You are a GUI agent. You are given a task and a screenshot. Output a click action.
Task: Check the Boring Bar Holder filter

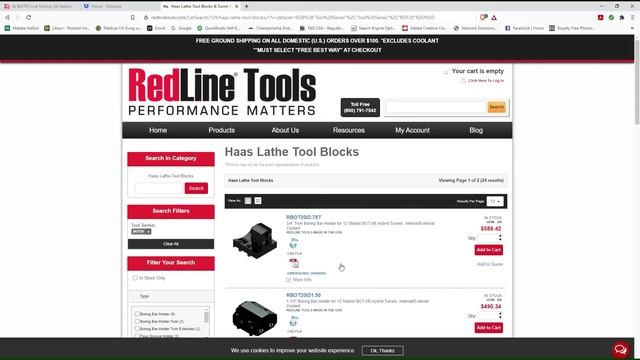[137, 314]
